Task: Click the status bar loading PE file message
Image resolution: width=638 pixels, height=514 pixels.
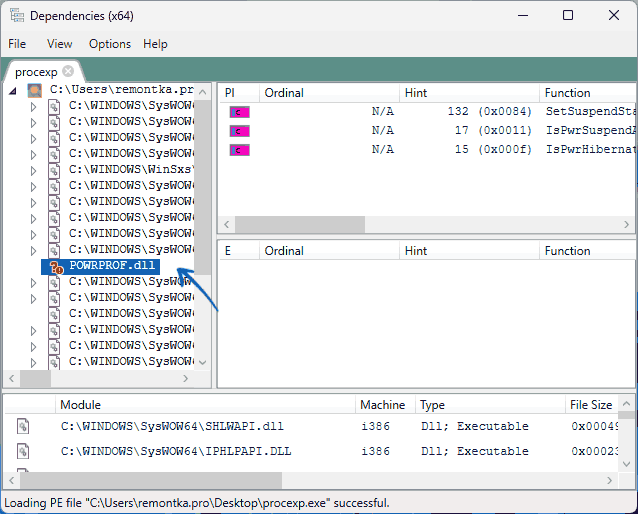Action: click(x=197, y=503)
